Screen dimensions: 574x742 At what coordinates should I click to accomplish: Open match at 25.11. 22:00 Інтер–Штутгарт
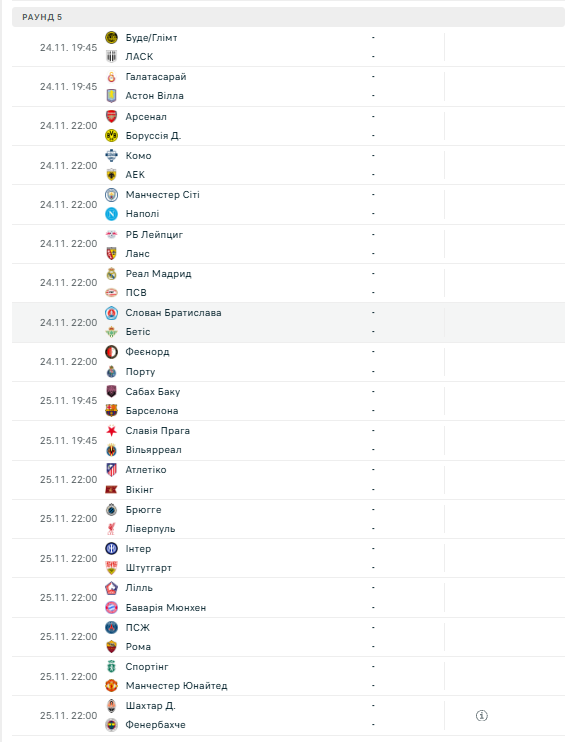[x=288, y=558]
